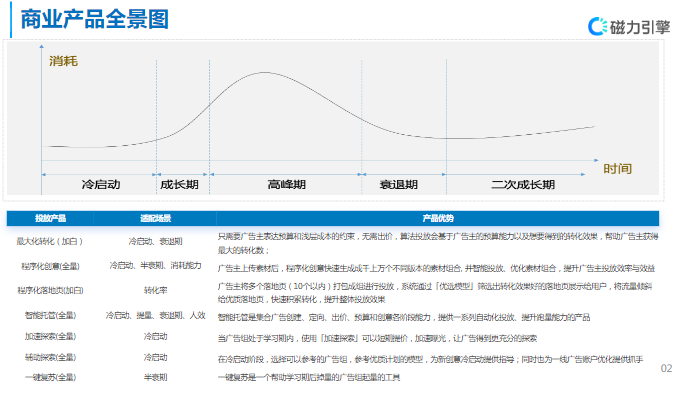Image resolution: width=676 pixels, height=393 pixels.
Task: Select the 程序化落地页(加白) product cell
Action: click(50, 290)
